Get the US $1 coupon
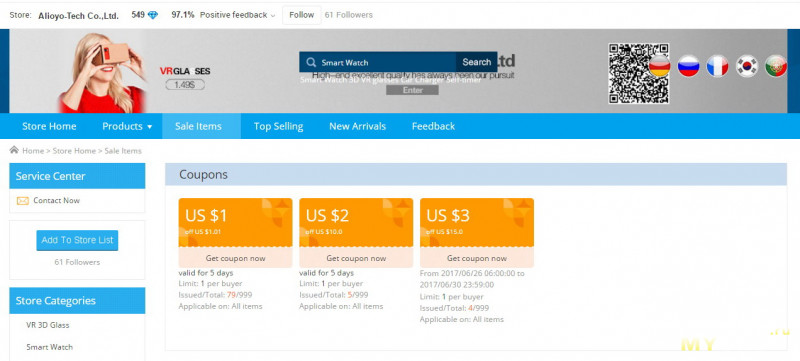The width and height of the screenshot is (800, 361). (x=235, y=258)
